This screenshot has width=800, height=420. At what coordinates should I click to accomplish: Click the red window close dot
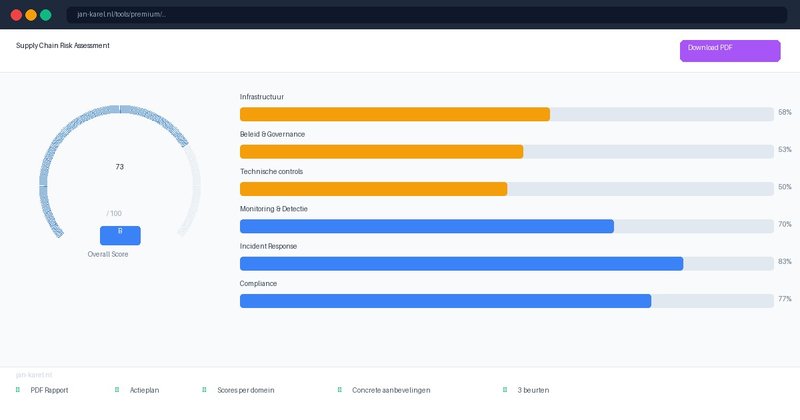tap(16, 15)
